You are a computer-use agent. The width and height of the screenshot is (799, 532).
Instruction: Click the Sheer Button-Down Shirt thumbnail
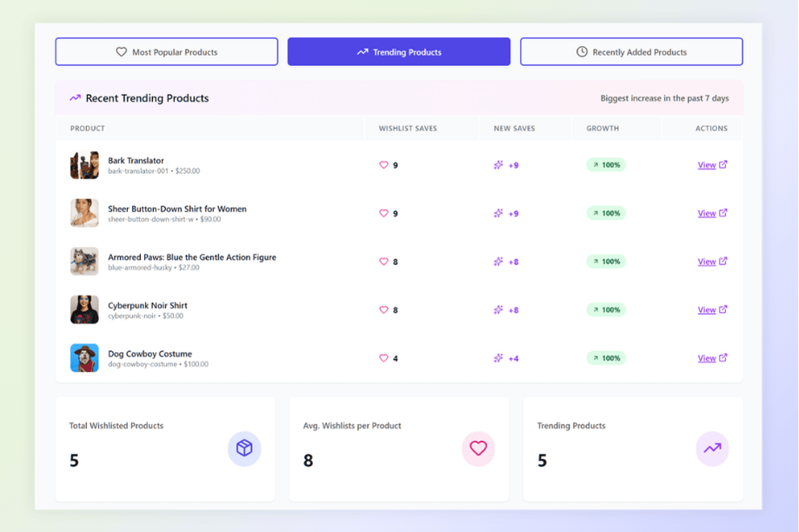click(x=83, y=213)
